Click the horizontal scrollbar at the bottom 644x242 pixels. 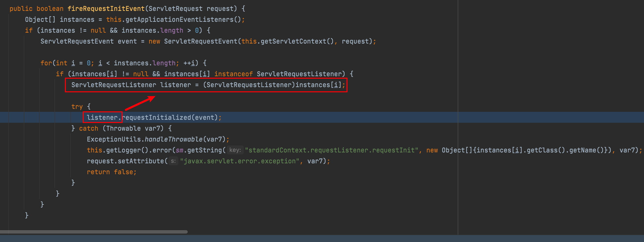[x=94, y=232]
